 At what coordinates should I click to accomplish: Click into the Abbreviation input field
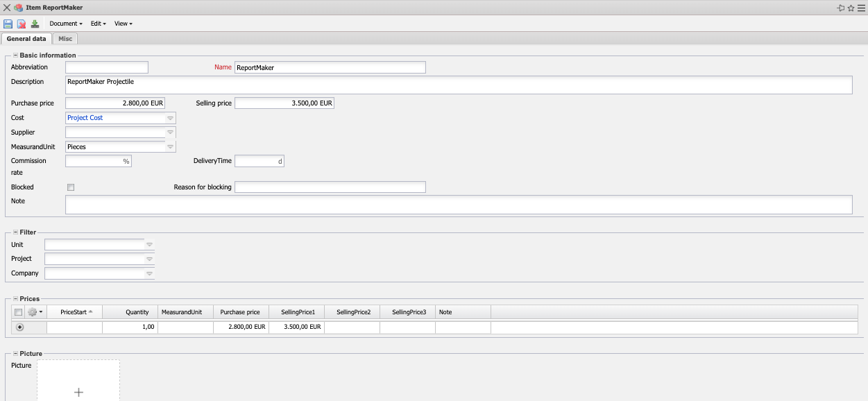107,67
